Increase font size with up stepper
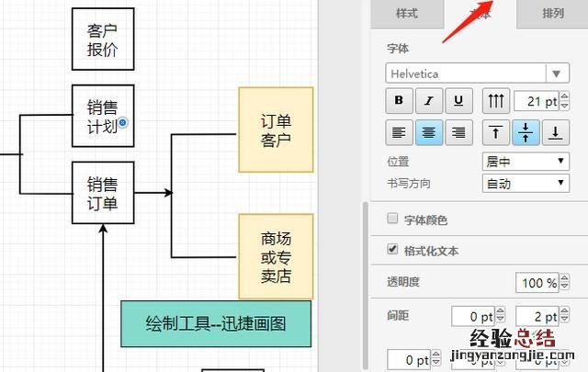 point(565,96)
